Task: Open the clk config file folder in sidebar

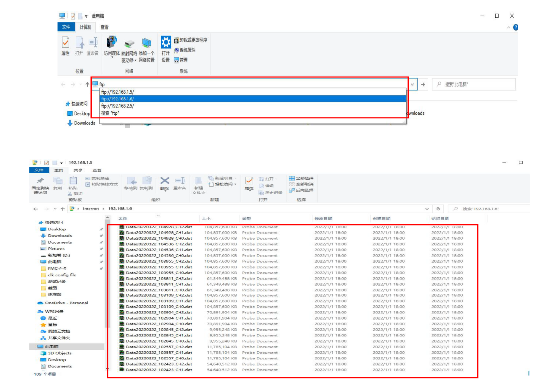Action: 62,275
